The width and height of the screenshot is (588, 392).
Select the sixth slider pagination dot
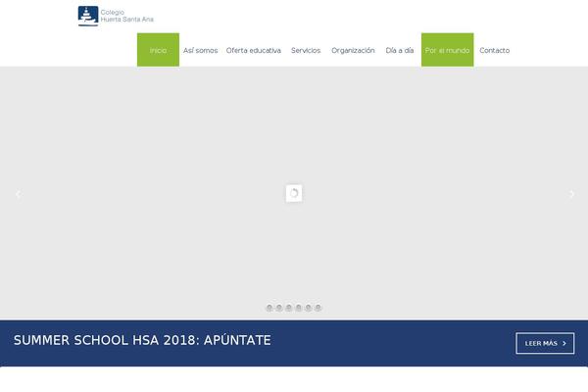pos(318,308)
